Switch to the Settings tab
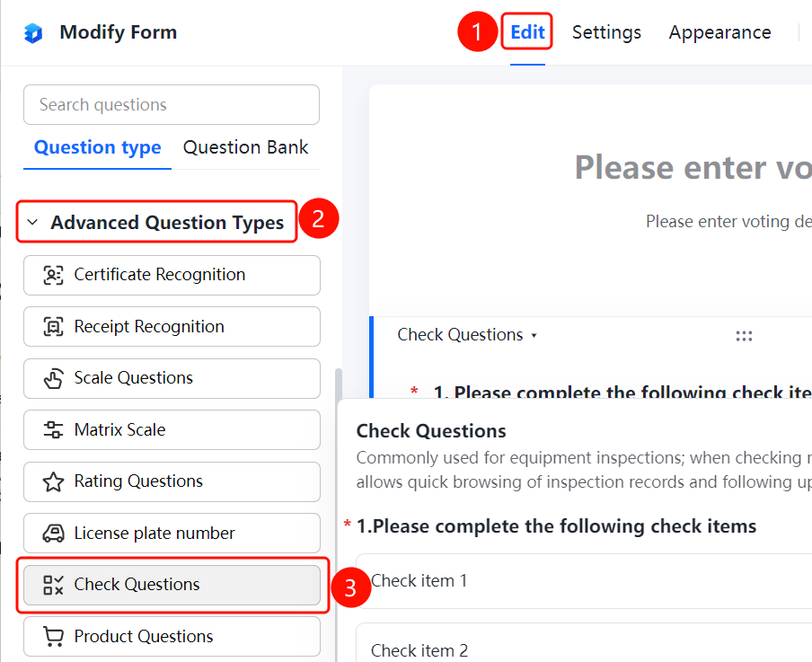 (606, 32)
